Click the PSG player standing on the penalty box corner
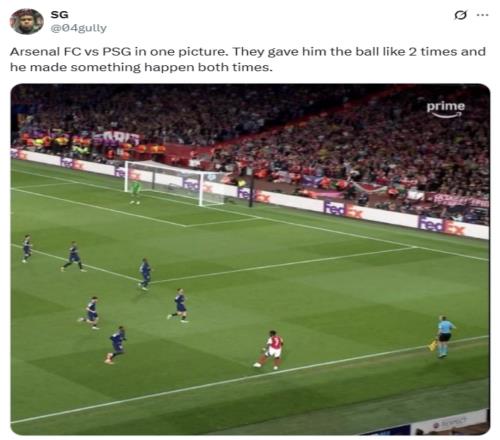The height and width of the screenshot is (440, 500). pos(145,274)
